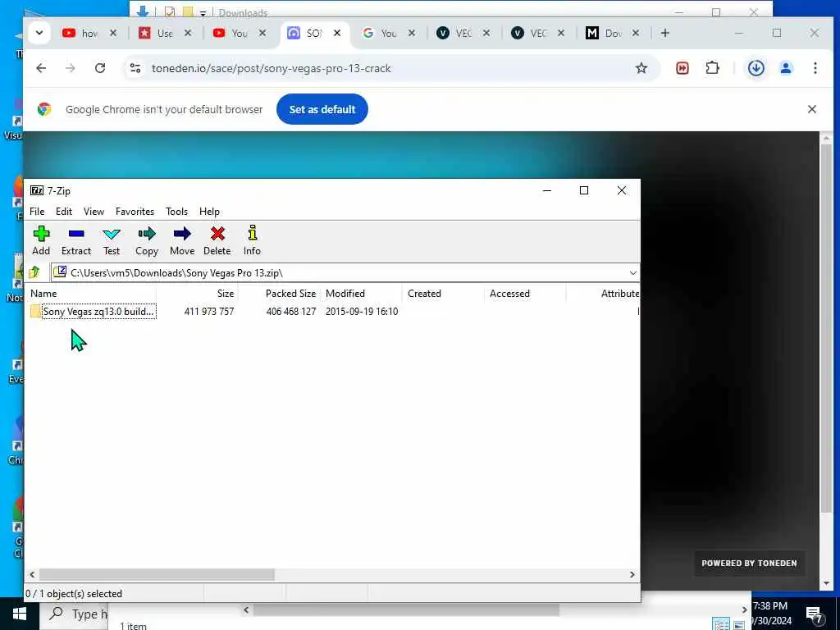This screenshot has height=630, width=840.
Task: Sort by the Modified column header
Action: [345, 294]
